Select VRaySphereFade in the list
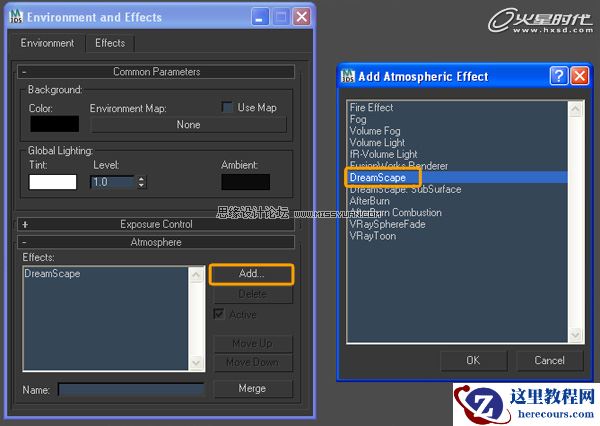The width and height of the screenshot is (600, 426). click(x=387, y=224)
